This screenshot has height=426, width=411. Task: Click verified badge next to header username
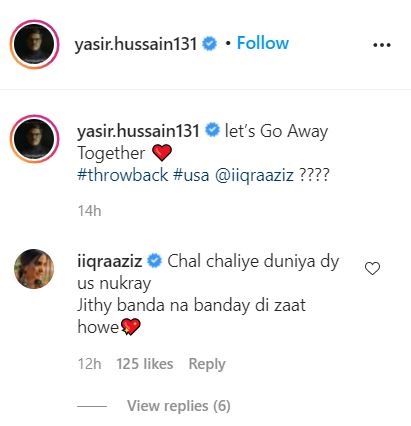coord(210,44)
